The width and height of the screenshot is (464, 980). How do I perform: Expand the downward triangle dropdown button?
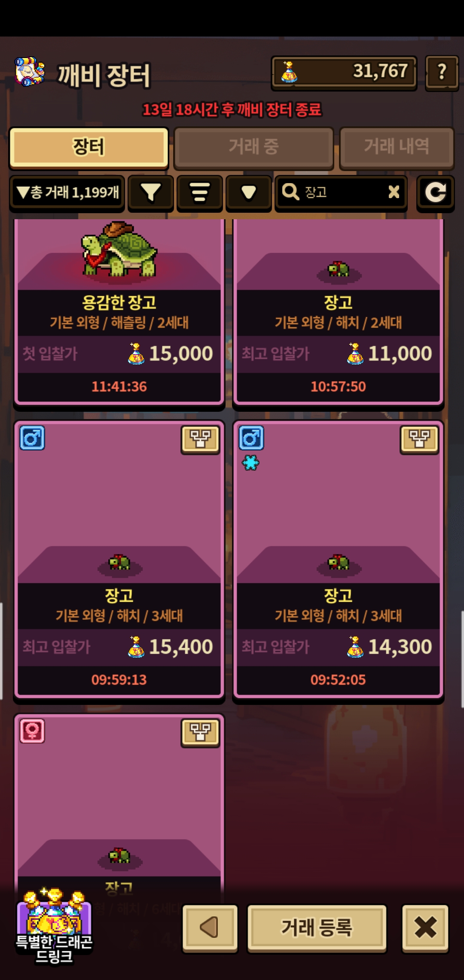pyautogui.click(x=249, y=193)
